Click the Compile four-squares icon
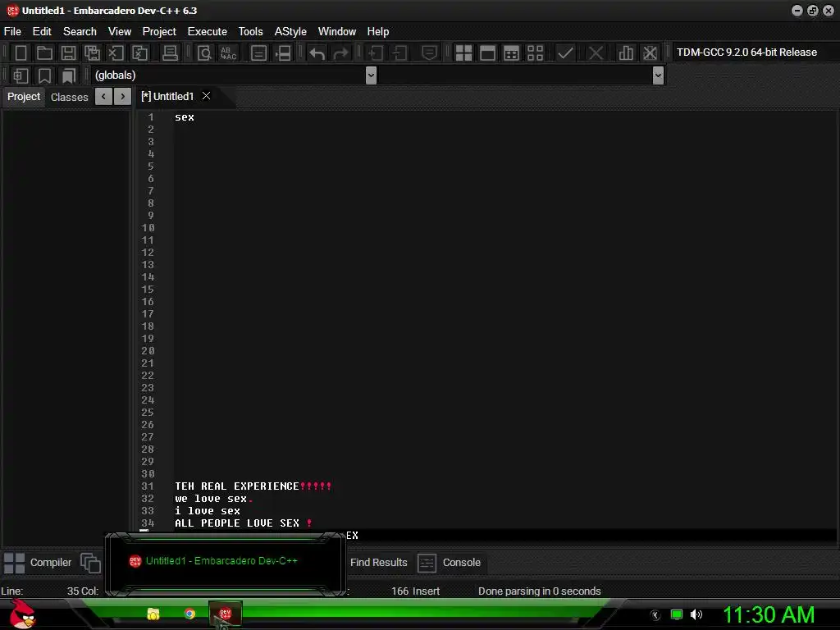Screen dimensions: 840x630 (x=463, y=53)
